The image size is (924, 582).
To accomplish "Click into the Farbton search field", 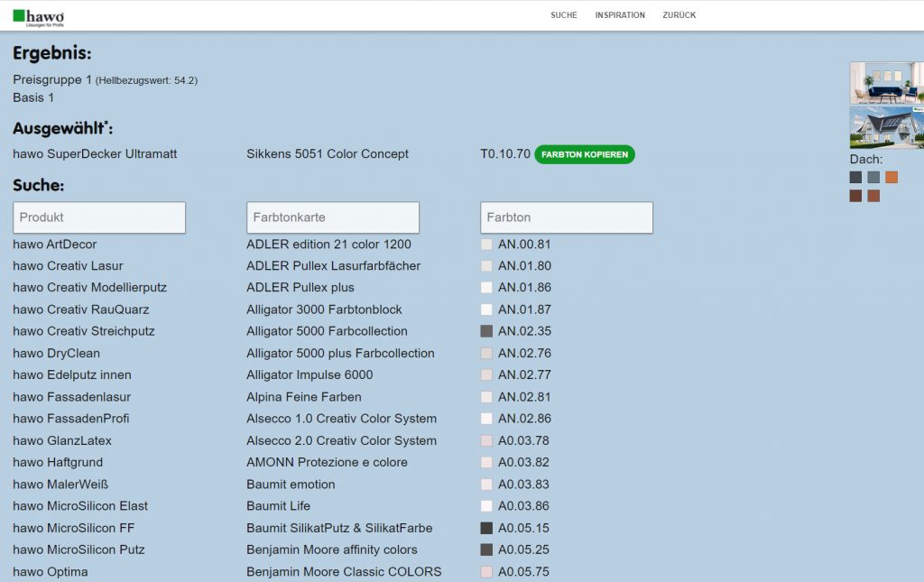I will pyautogui.click(x=567, y=217).
